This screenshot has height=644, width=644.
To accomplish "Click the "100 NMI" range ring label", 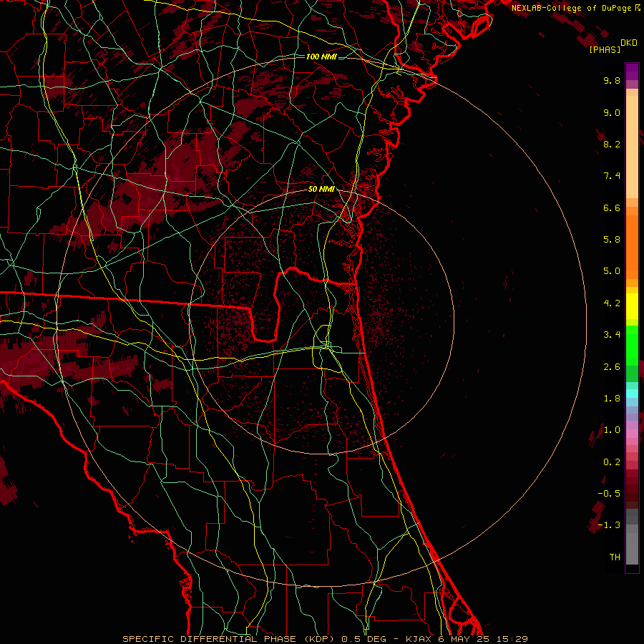I will tap(321, 57).
